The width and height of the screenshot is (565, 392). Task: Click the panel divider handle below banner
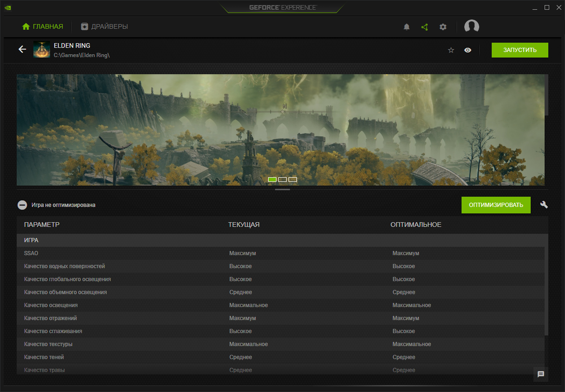click(x=282, y=189)
